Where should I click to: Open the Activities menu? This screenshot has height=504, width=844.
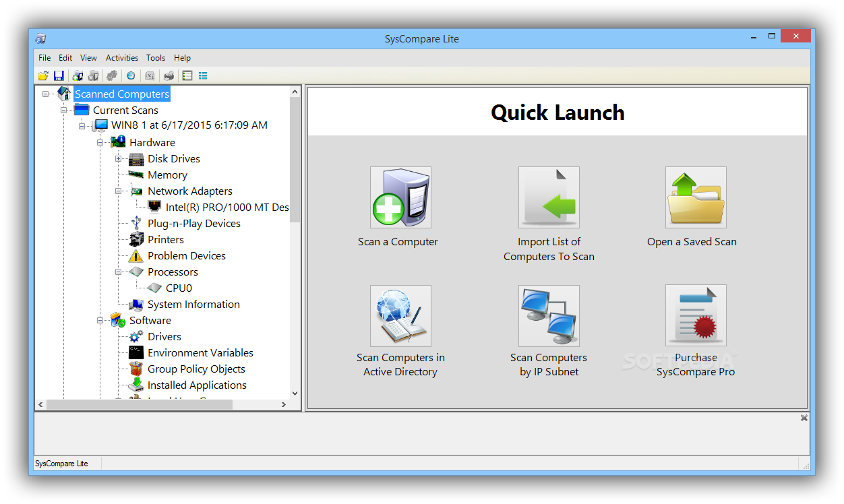[122, 58]
